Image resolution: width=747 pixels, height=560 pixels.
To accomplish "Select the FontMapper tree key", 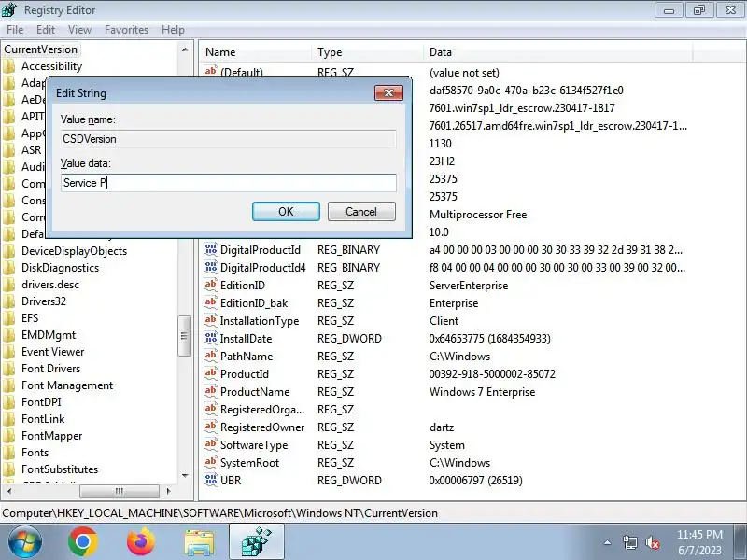I will (x=51, y=436).
